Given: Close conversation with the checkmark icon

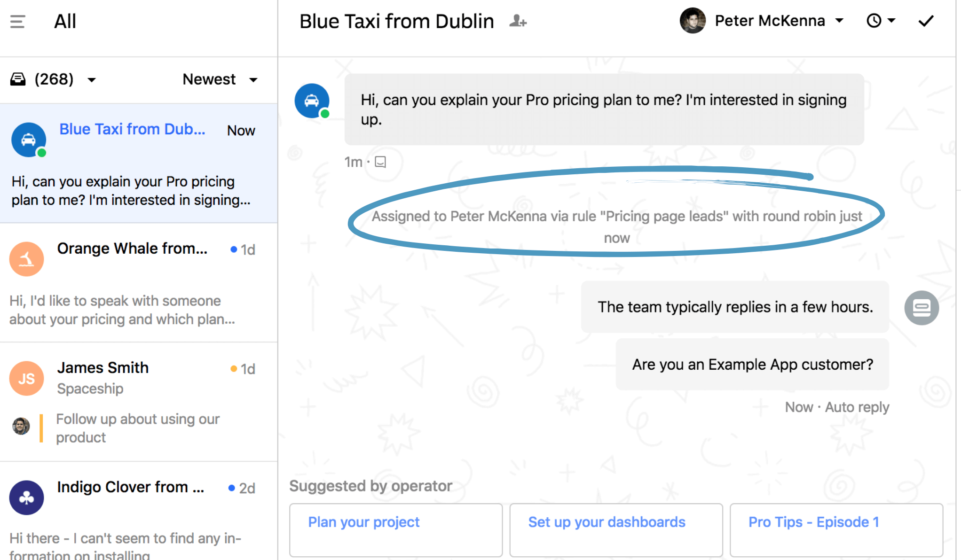Looking at the screenshot, I should (x=926, y=21).
